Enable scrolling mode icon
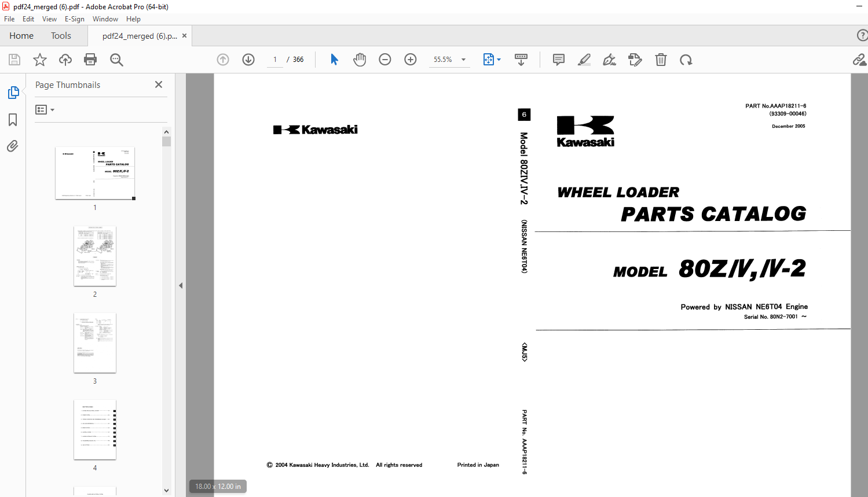This screenshot has width=868, height=497. (x=521, y=60)
